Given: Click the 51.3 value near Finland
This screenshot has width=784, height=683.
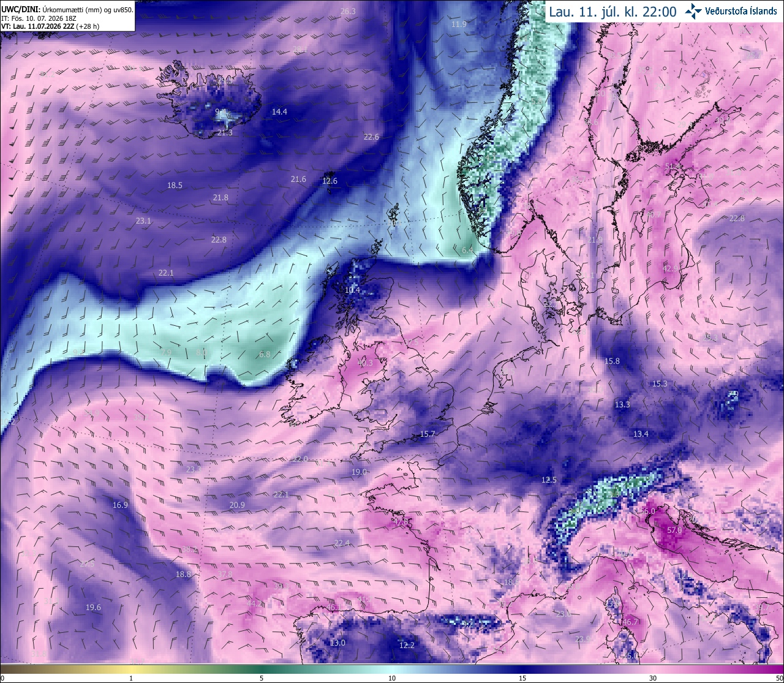Looking at the screenshot, I should [x=672, y=167].
